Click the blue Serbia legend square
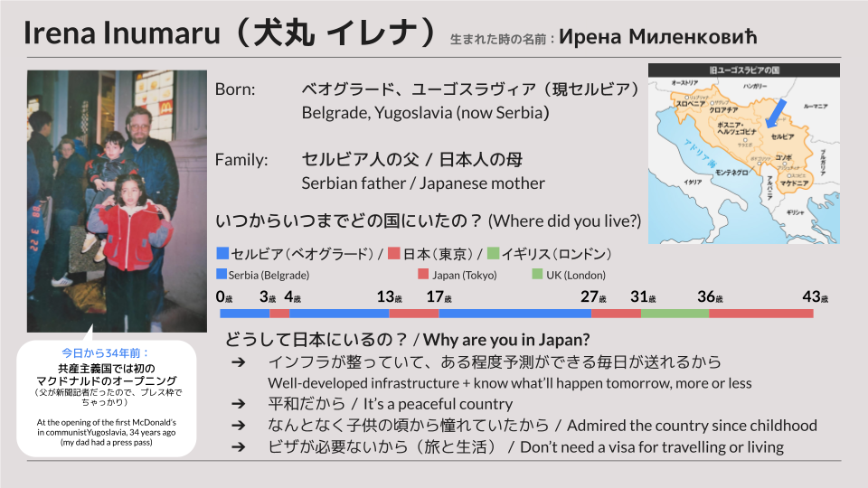 (222, 253)
